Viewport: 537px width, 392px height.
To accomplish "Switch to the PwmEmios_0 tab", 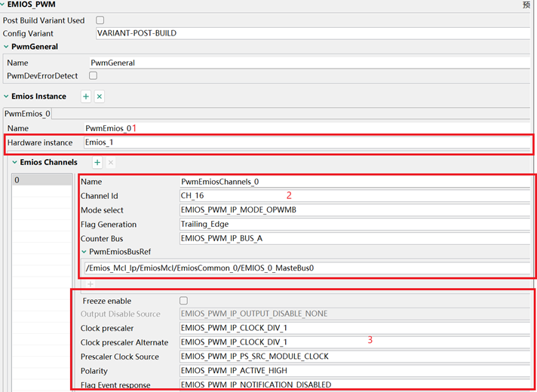I will pos(27,114).
